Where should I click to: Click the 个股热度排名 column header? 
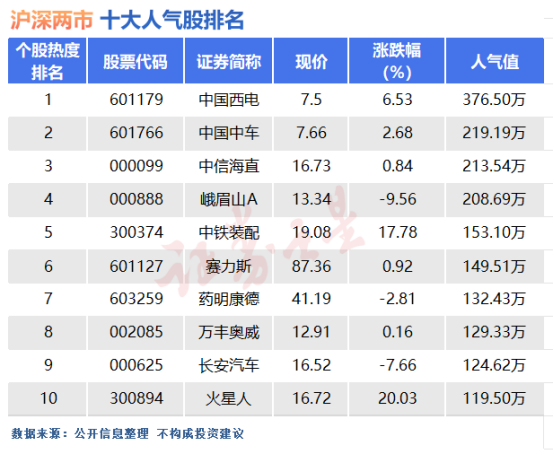pyautogui.click(x=47, y=61)
